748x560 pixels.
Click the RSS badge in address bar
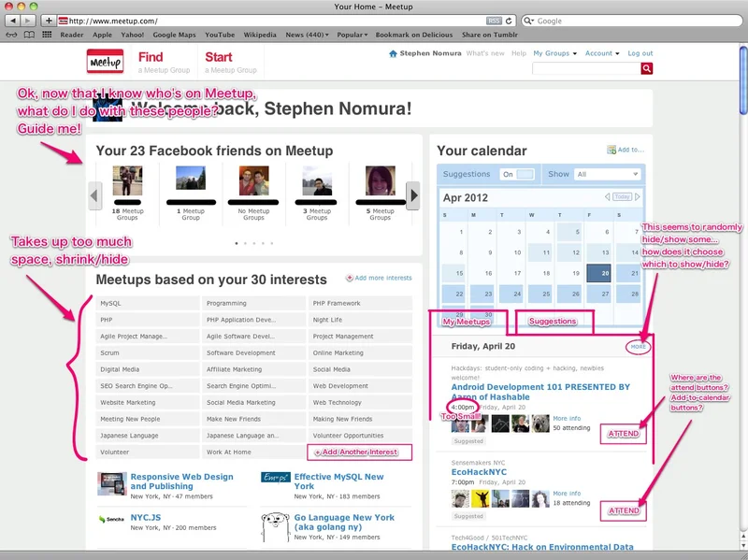coord(494,20)
